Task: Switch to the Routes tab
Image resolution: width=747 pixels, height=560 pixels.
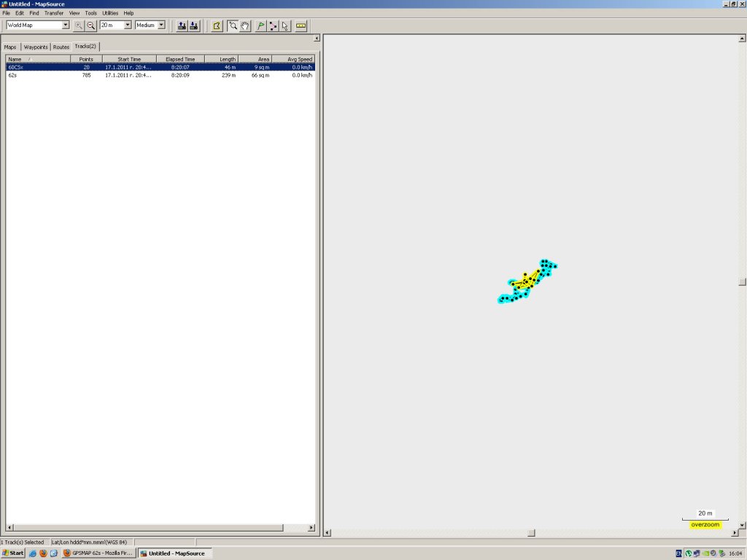Action: click(61, 47)
